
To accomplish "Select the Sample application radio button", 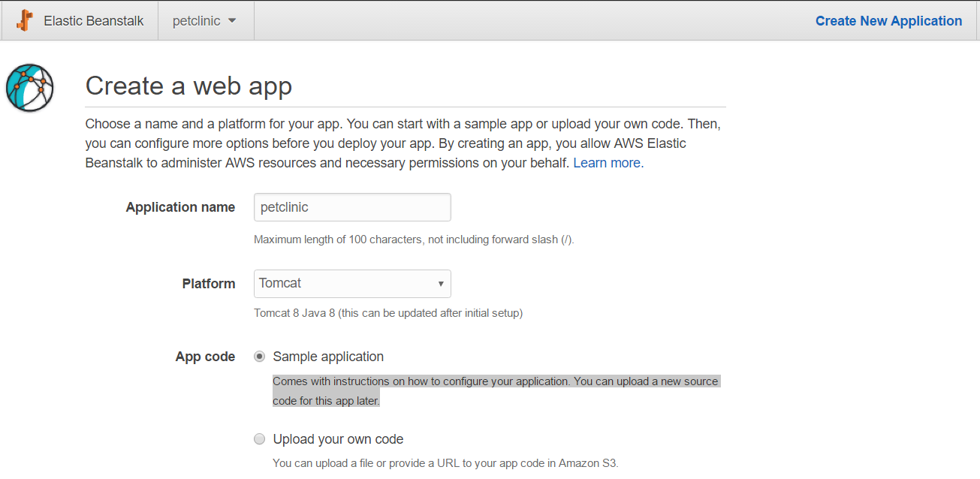I will point(260,357).
